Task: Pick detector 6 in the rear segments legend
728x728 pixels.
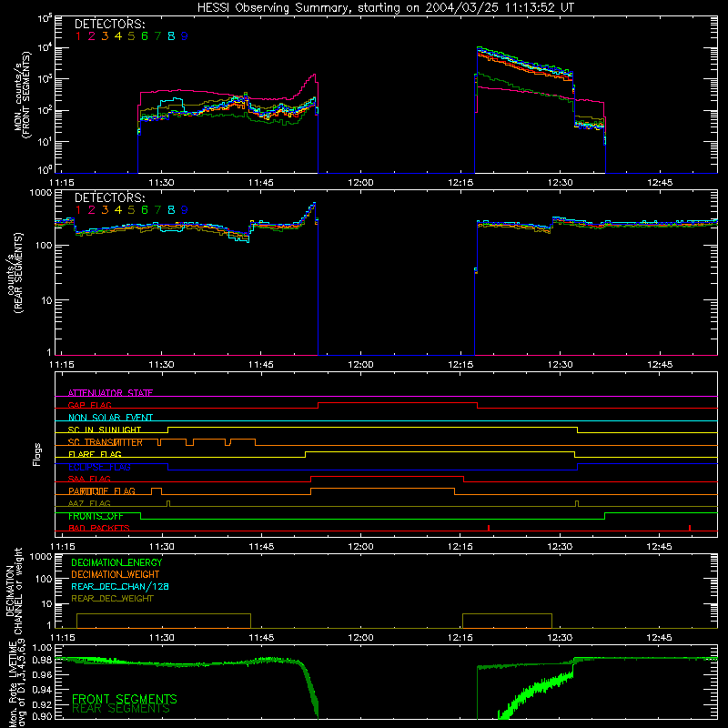Action: point(145,210)
